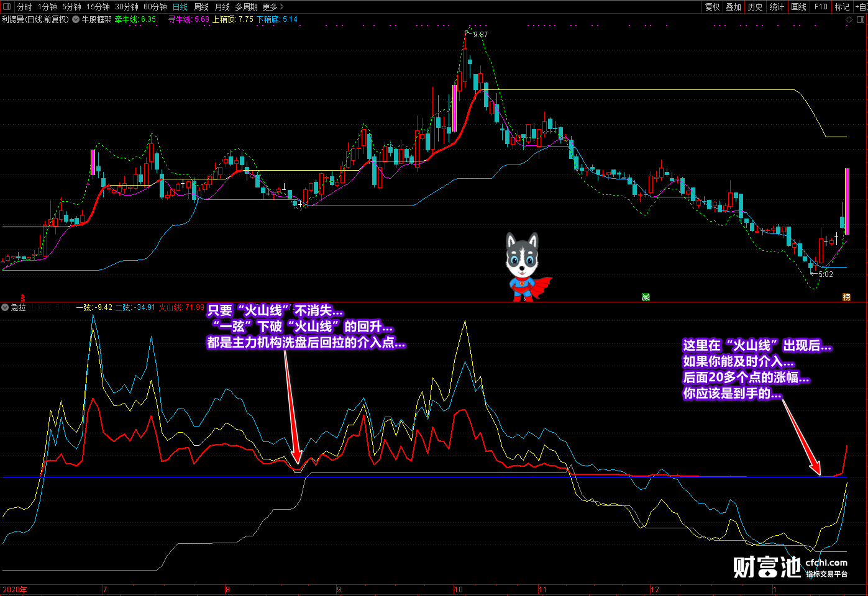The height and width of the screenshot is (596, 868).
Task: Click the 二弦: -34.91 indicator value
Action: coord(135,307)
